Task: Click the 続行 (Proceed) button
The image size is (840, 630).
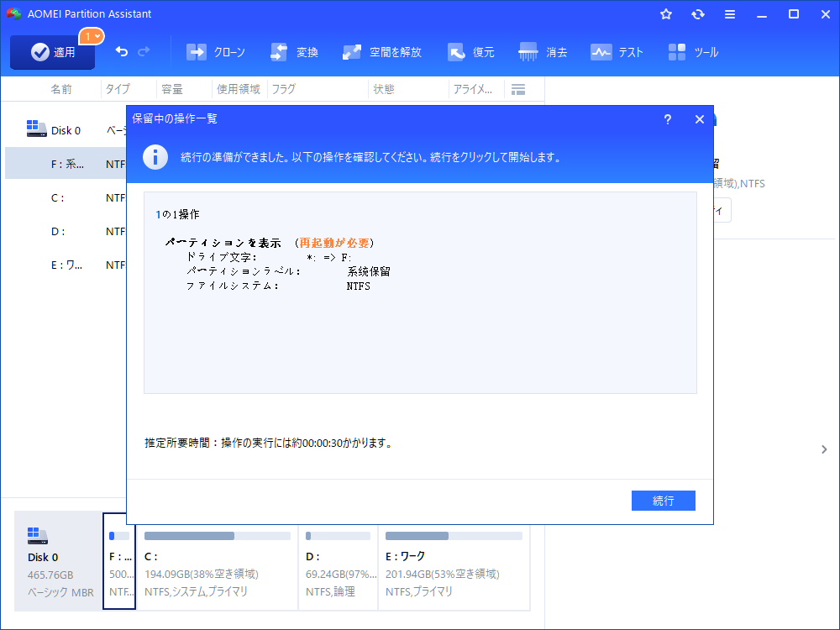Action: pos(664,501)
